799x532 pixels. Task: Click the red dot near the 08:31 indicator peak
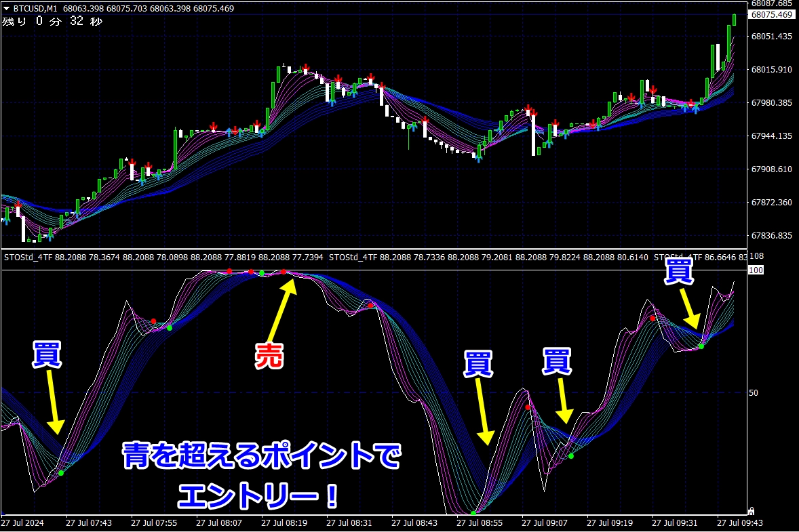click(370, 305)
